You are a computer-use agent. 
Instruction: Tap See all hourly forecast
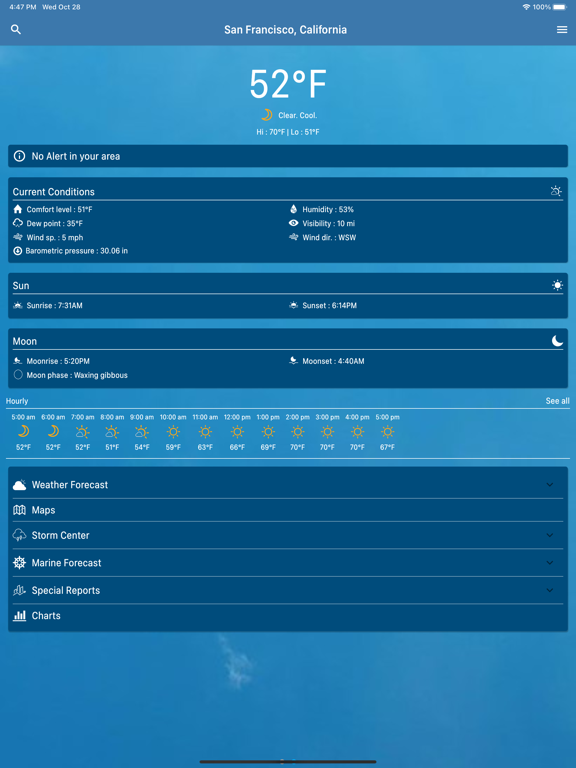557,401
